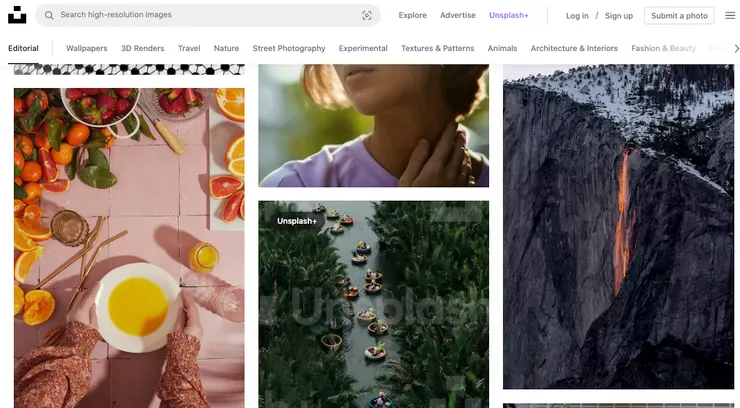
Task: Open the firefall cliff waterfall photo
Action: click(618, 226)
